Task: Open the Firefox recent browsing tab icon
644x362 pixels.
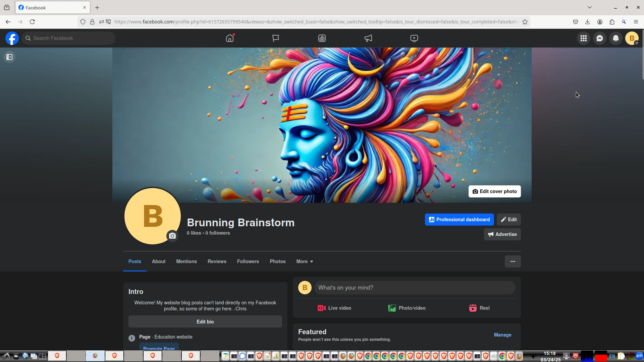Action: click(7, 7)
